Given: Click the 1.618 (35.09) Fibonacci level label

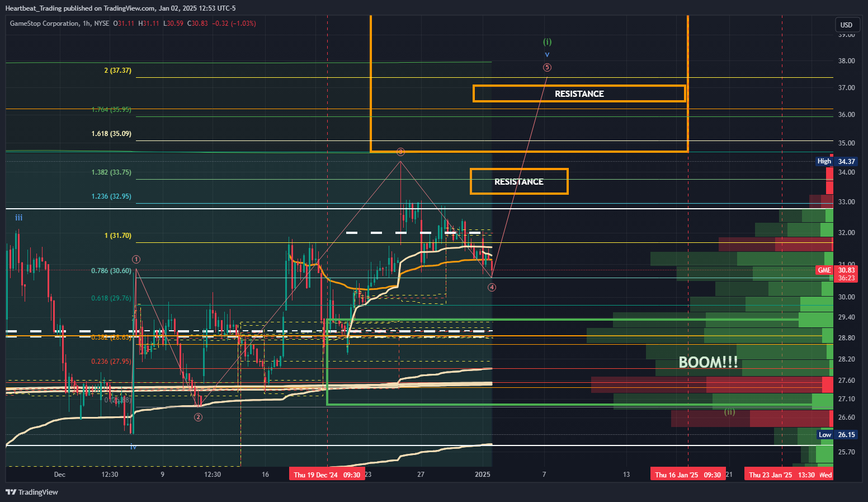Looking at the screenshot, I should click(111, 134).
